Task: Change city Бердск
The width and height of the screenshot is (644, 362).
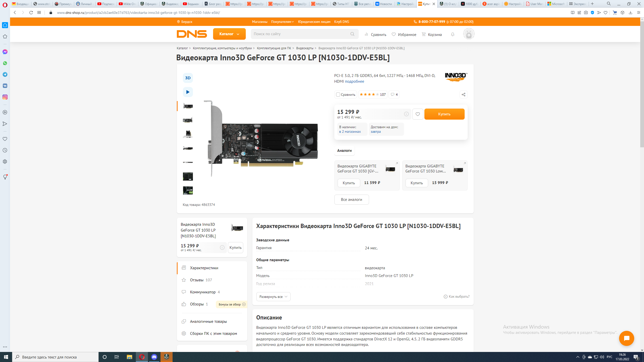Action: (185, 22)
